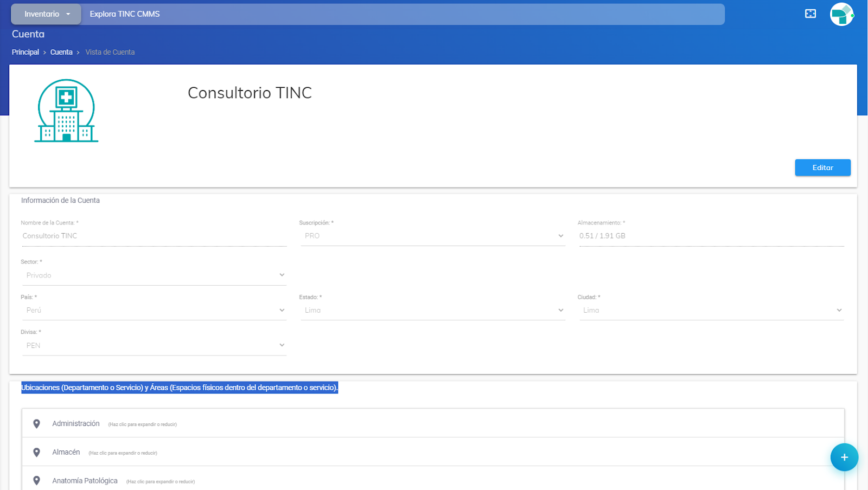The image size is (868, 490).
Task: Go to Principal in breadcrumb
Action: pyautogui.click(x=25, y=52)
